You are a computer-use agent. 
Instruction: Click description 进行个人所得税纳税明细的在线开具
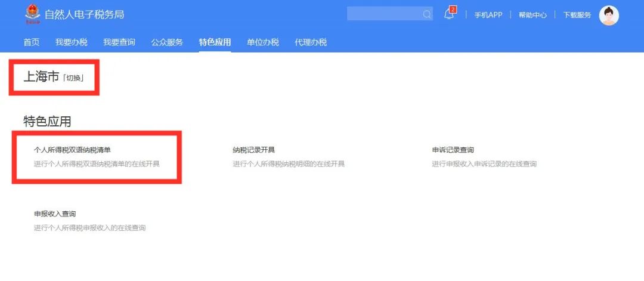click(x=289, y=164)
